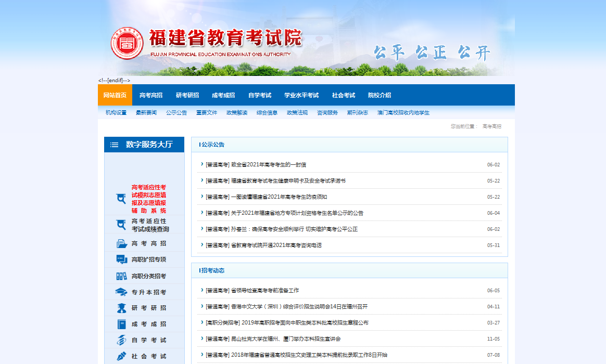This screenshot has width=606, height=364.
Task: Click the 公平 公正 公开 banner slogan
Action: 432,53
